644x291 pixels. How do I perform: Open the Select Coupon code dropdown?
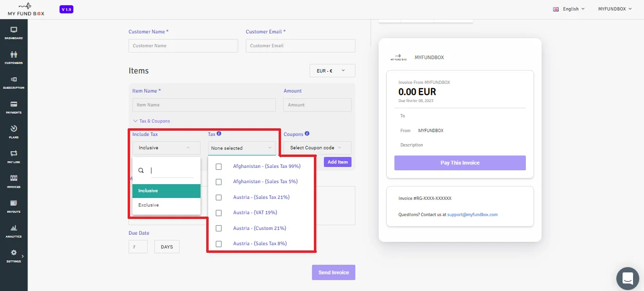pyautogui.click(x=317, y=148)
